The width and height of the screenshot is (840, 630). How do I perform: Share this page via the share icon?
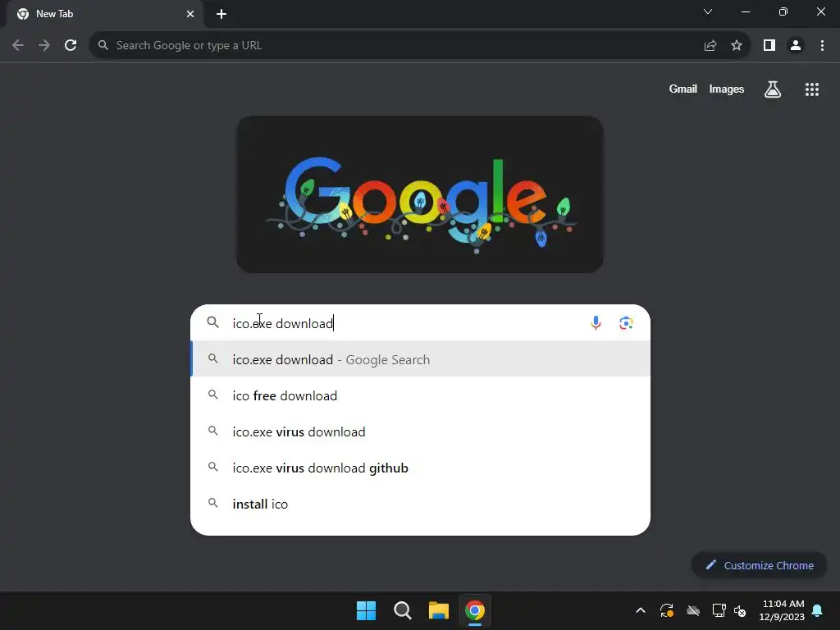(x=710, y=46)
